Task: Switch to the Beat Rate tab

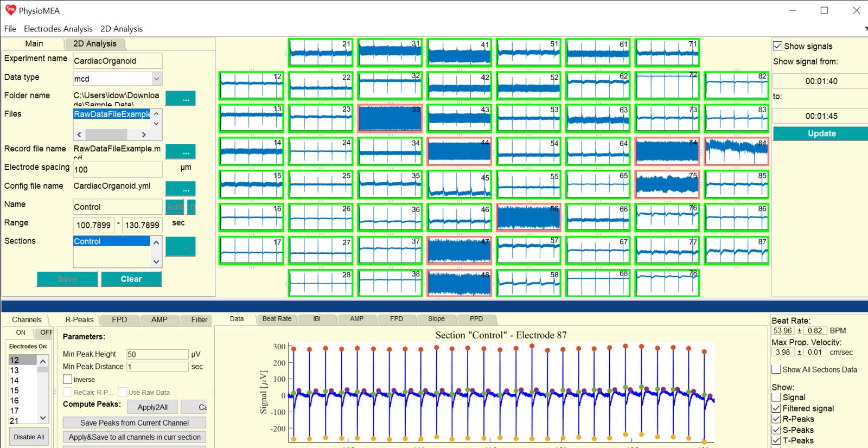Action: (277, 319)
